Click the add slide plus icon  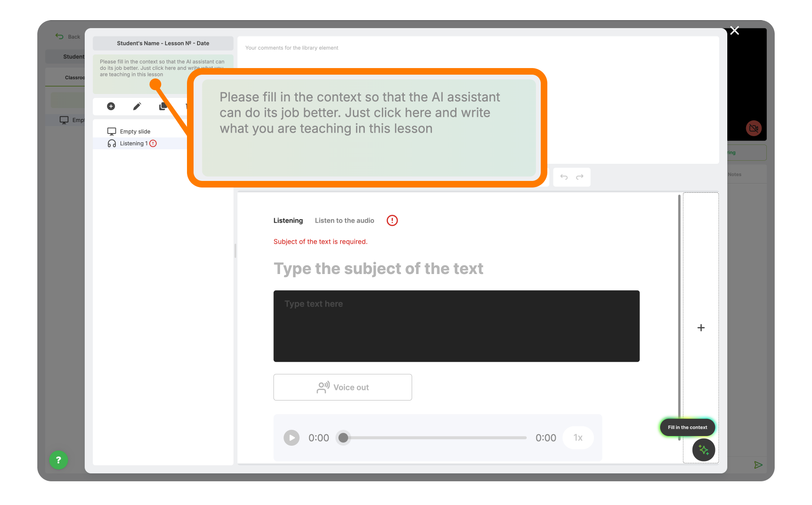tap(111, 106)
